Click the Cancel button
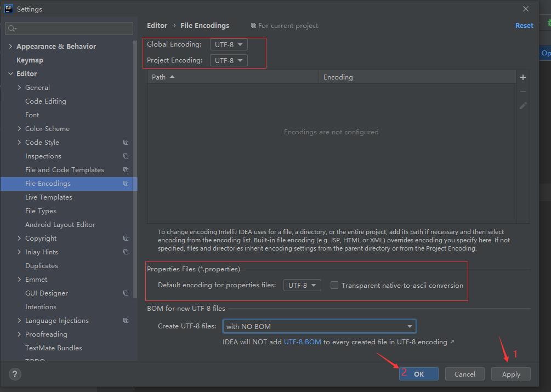Viewport: 551px width, 392px height. (x=464, y=374)
